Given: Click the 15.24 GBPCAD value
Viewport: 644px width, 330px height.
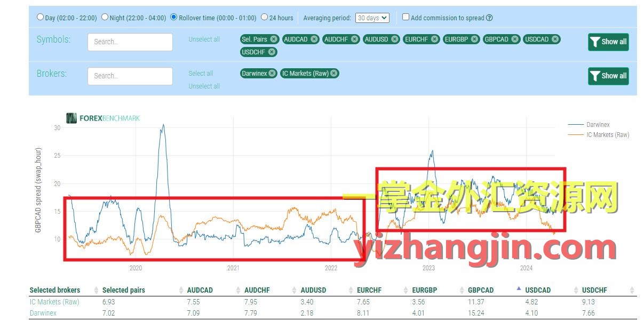Looking at the screenshot, I should click(476, 313).
